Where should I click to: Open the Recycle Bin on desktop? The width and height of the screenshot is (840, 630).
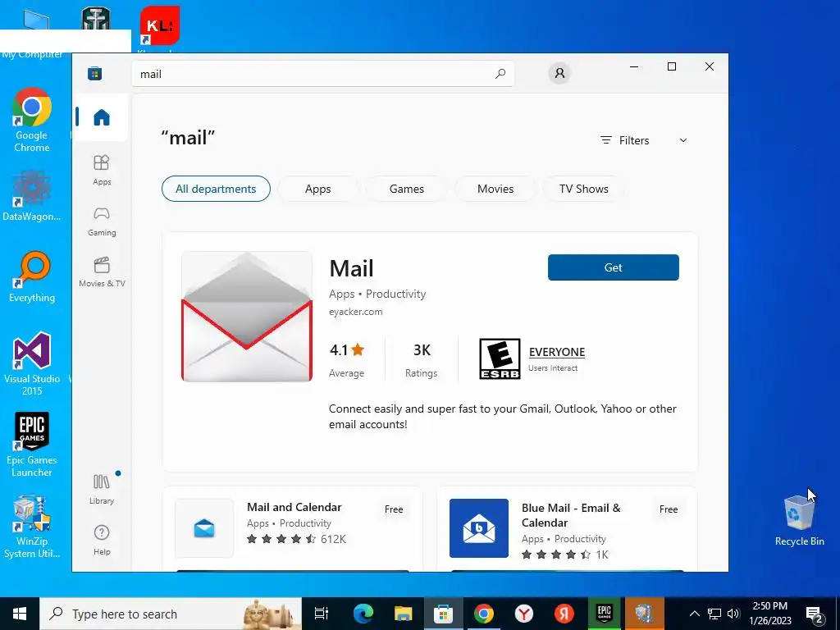(799, 520)
